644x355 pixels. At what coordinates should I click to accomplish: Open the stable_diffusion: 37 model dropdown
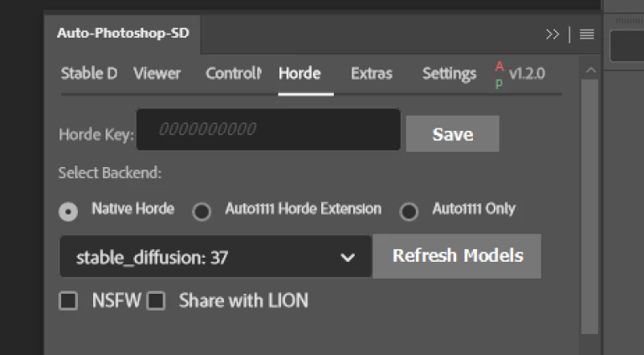click(x=216, y=257)
